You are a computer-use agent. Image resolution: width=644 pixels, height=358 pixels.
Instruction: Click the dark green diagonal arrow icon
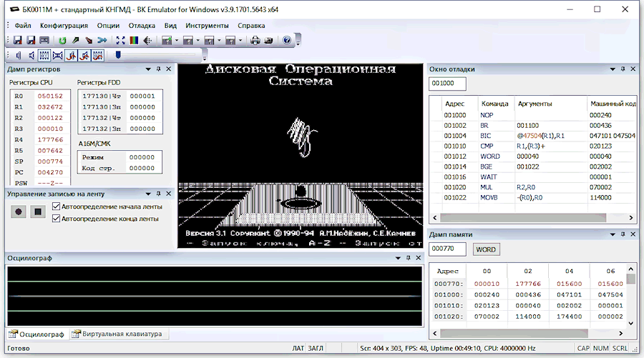76,40
